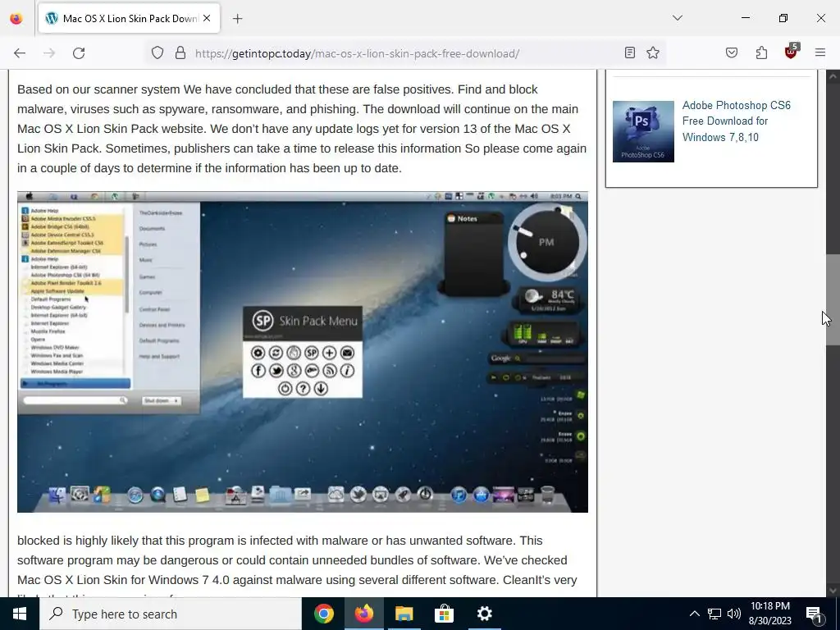This screenshot has height=630, width=840.
Task: Open the clock showing 10:18 PM
Action: 770,614
